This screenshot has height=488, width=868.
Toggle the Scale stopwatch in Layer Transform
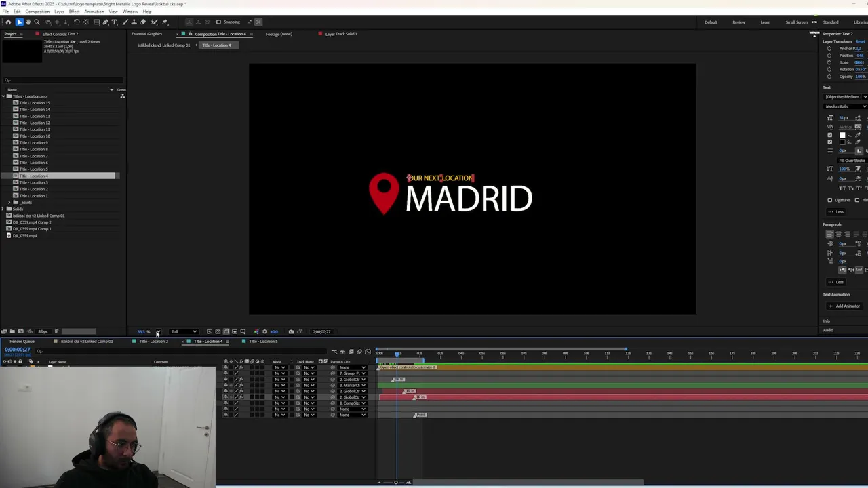coord(829,62)
